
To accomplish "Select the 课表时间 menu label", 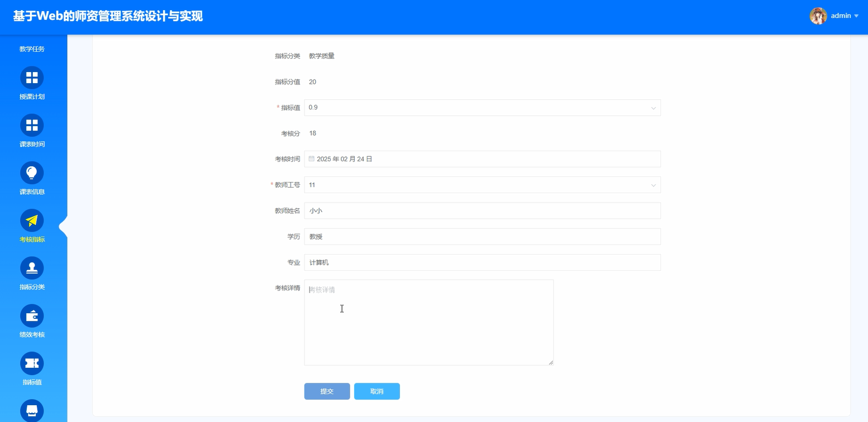I will click(x=32, y=144).
